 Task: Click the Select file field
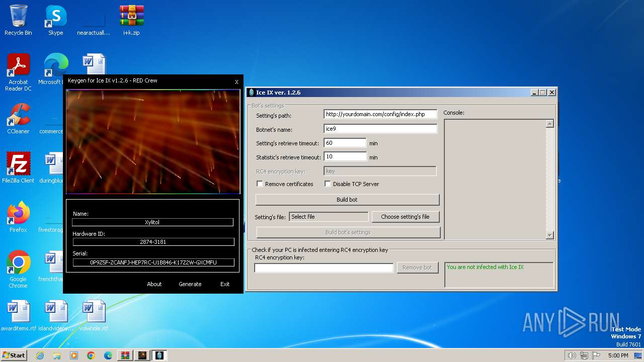point(329,217)
